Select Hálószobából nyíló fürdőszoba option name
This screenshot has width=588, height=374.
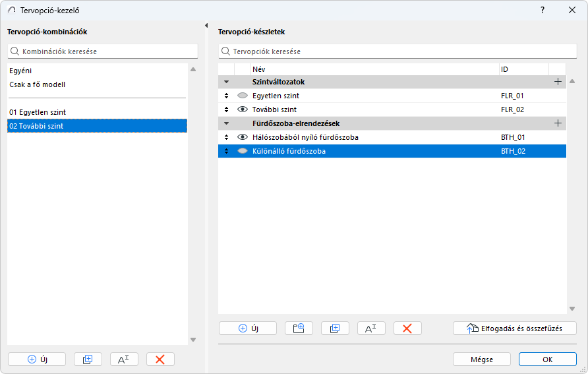pyautogui.click(x=305, y=137)
